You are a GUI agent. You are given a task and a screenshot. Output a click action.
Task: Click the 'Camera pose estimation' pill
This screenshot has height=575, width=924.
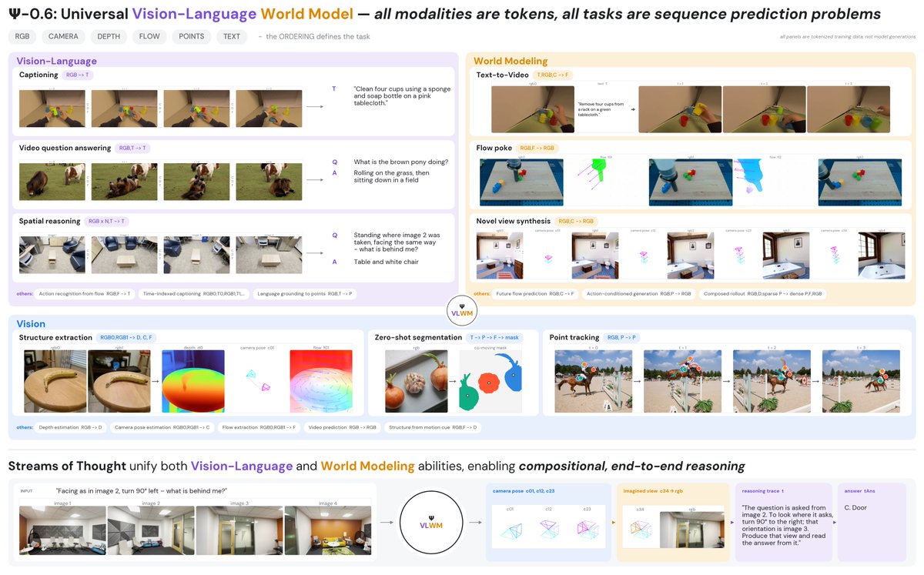coord(161,426)
